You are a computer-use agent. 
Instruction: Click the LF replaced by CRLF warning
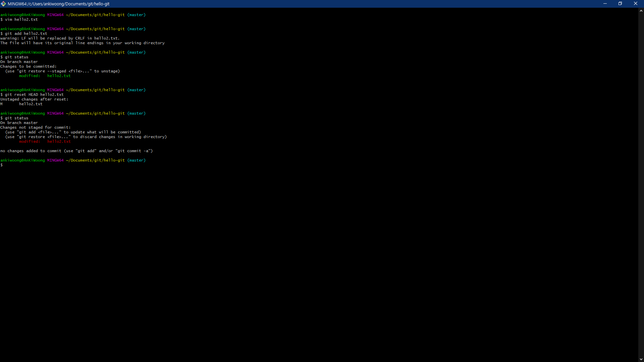pyautogui.click(x=60, y=39)
